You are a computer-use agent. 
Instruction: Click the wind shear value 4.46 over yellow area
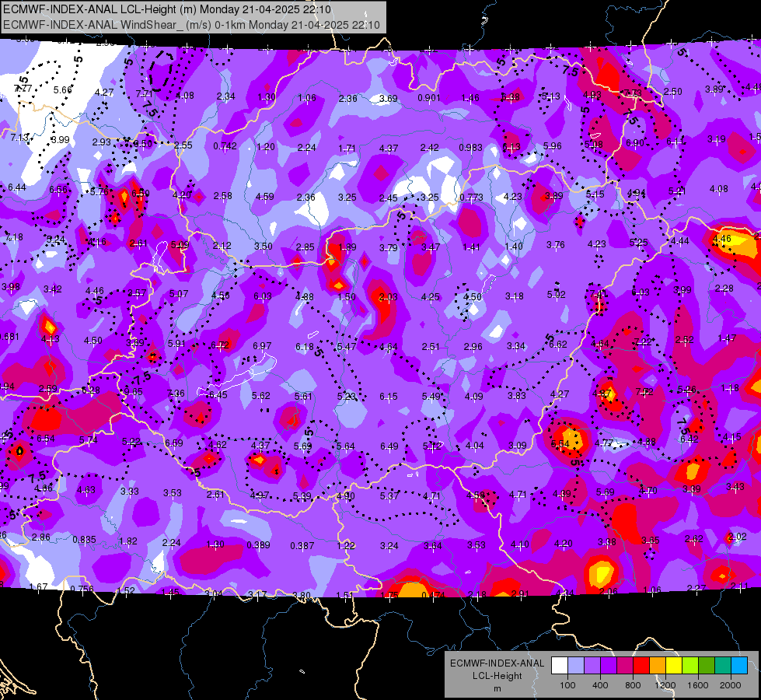[x=721, y=239]
